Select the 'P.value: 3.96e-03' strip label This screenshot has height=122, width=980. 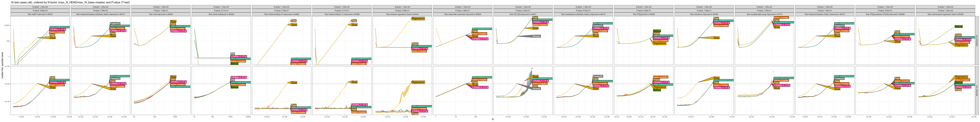(40, 11)
